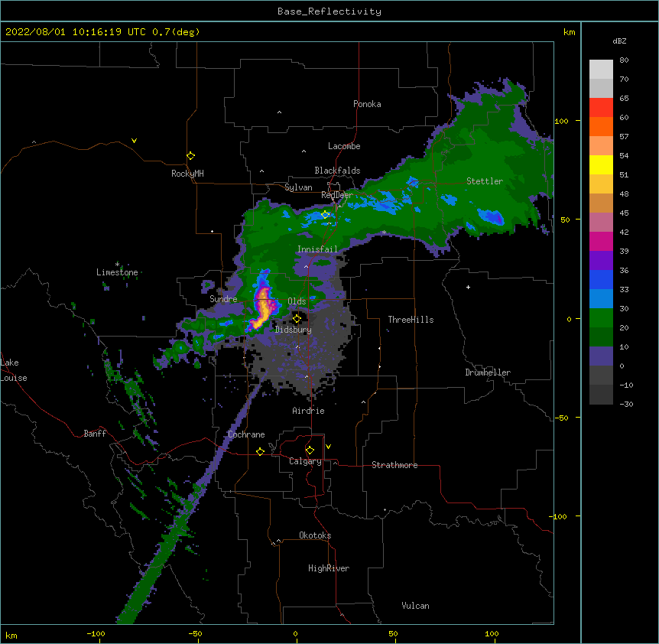Click the Base_Reflectivity title text
The width and height of the screenshot is (659, 644).
point(329,11)
